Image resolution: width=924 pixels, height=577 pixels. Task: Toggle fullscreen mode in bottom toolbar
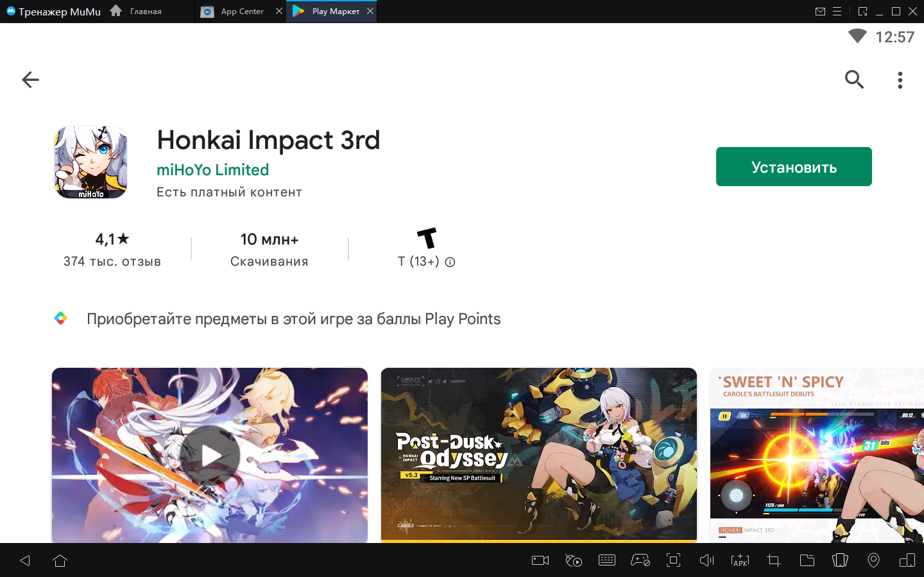(x=673, y=560)
